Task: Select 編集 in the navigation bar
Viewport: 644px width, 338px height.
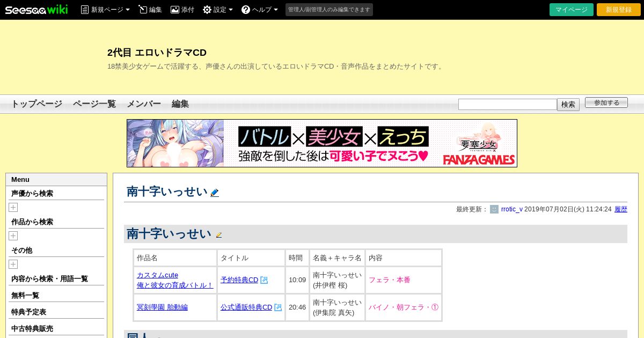Action: point(180,104)
